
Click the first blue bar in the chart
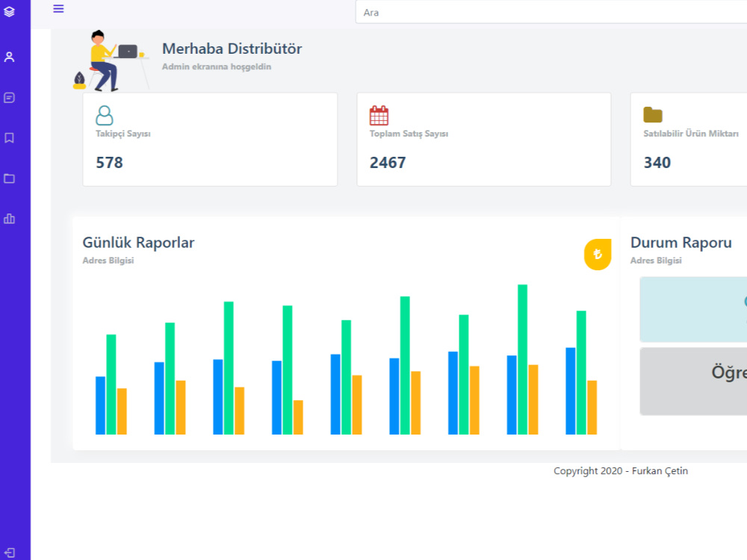click(100, 405)
